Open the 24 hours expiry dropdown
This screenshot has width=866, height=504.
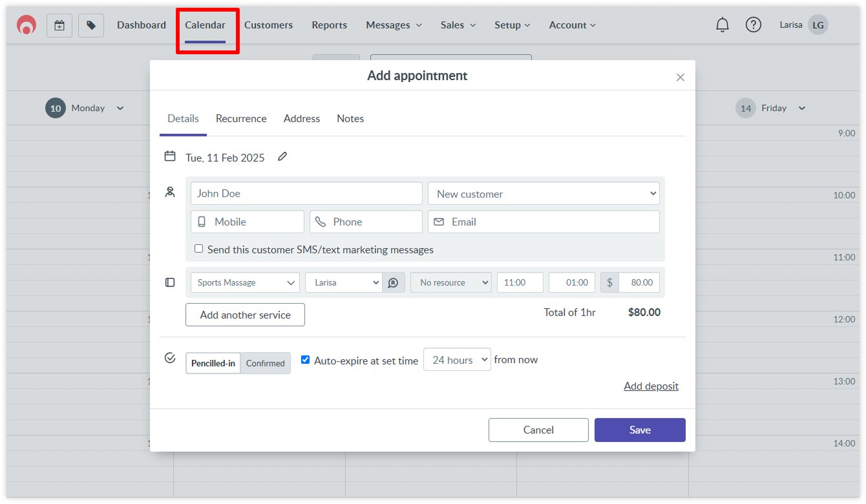(457, 360)
